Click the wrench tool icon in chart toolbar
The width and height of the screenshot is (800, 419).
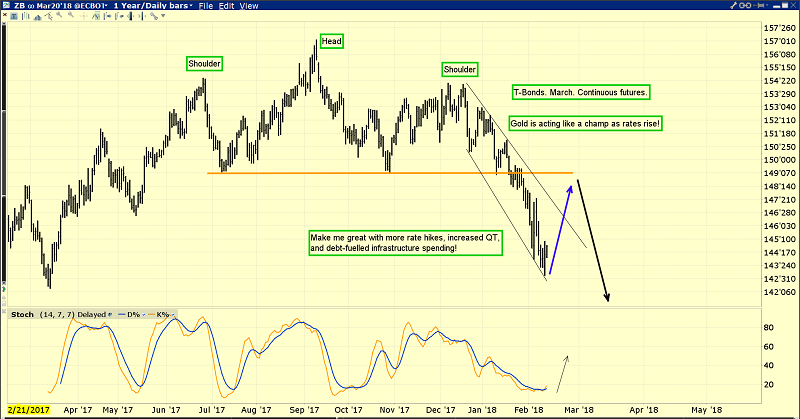point(154,16)
